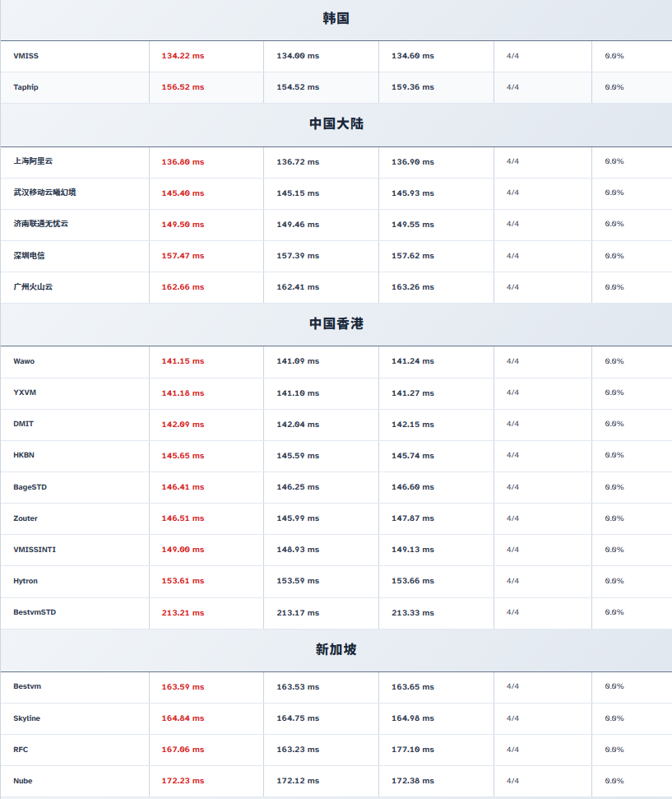Click the 145.99 ms minimum value for Zouter
Screen dimensions: 672x799
click(298, 518)
